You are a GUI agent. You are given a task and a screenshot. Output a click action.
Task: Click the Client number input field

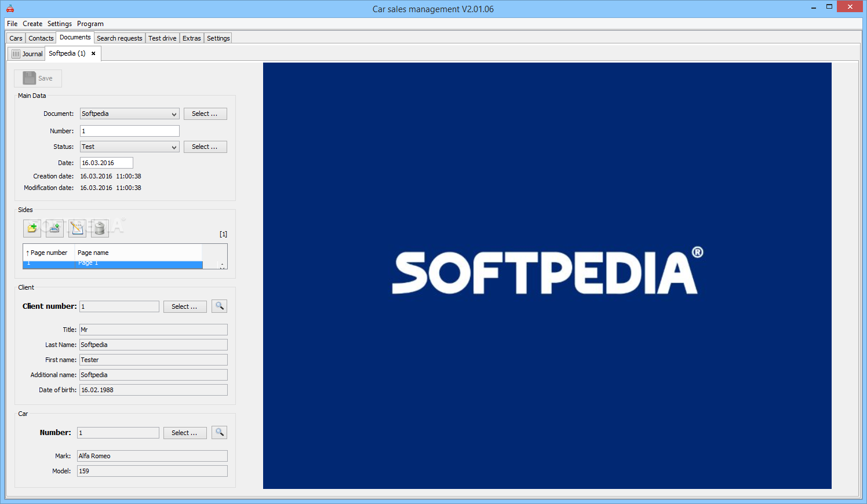click(119, 306)
